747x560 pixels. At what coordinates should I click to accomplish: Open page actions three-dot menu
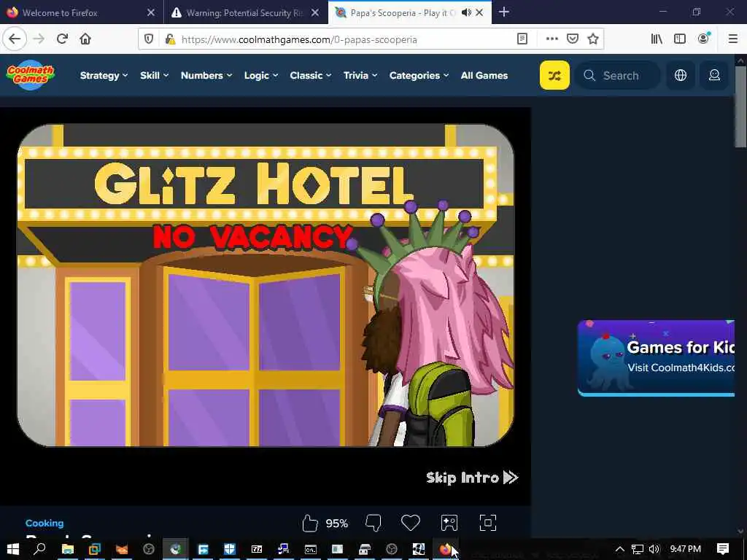551,39
